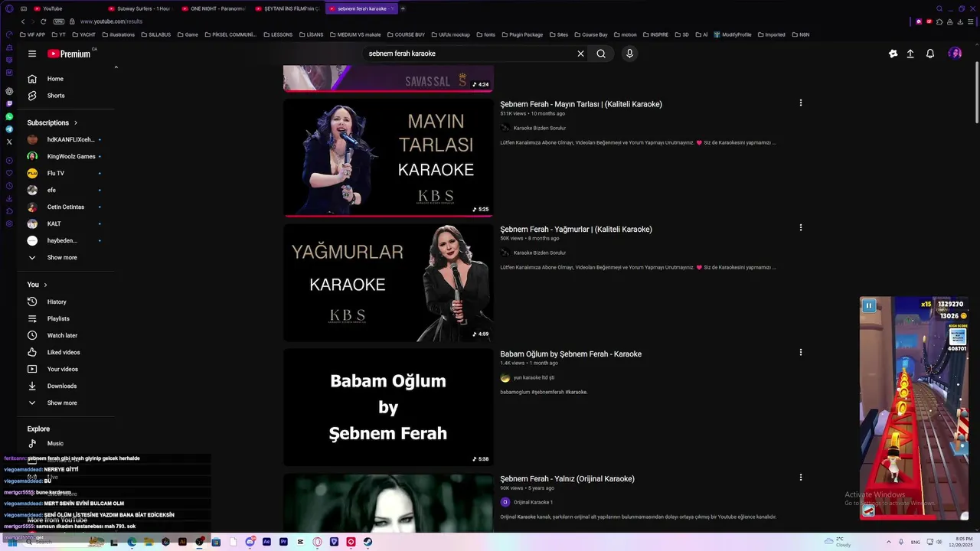Open the INSPIRE bookmark folder
980x551 pixels.
[655, 34]
